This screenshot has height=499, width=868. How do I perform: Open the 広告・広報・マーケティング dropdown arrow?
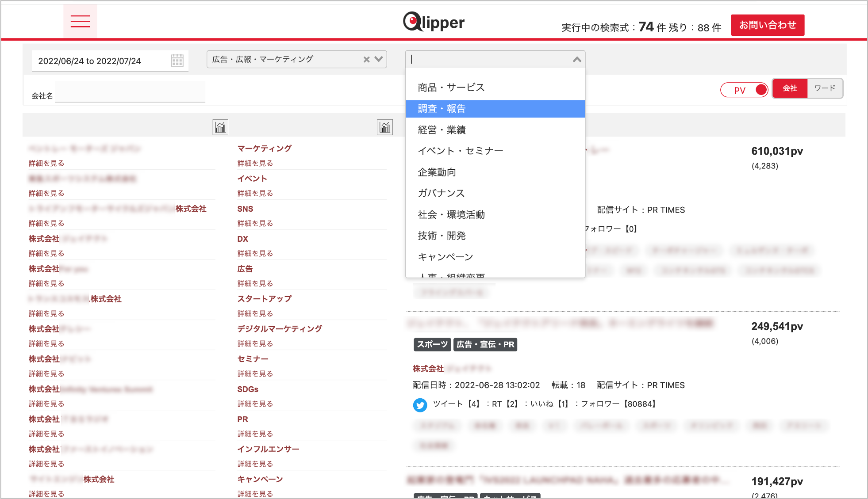coord(378,59)
